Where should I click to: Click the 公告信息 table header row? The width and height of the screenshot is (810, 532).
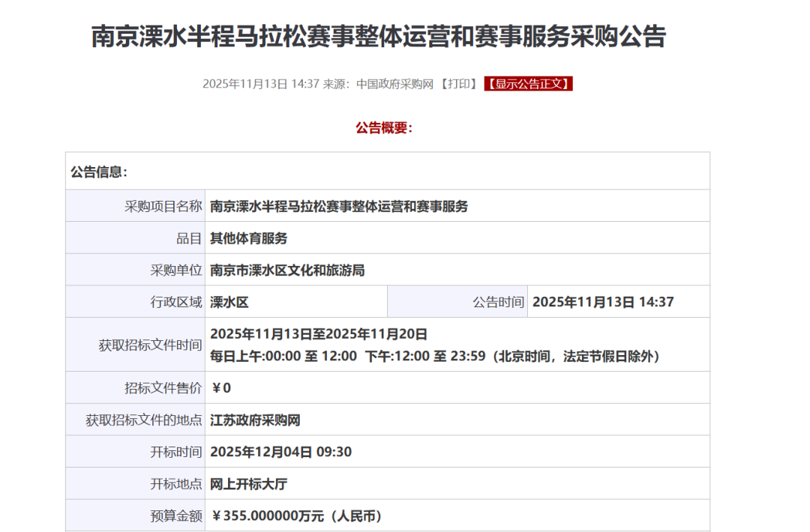[387, 172]
